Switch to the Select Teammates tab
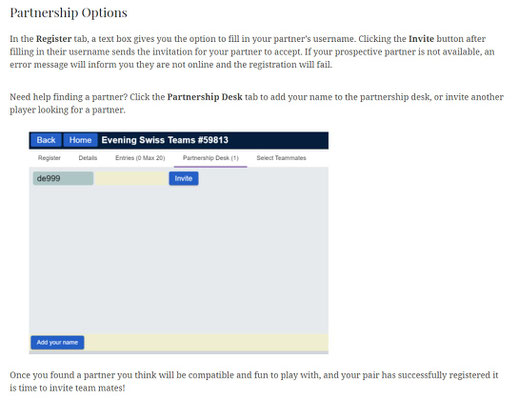 281,158
